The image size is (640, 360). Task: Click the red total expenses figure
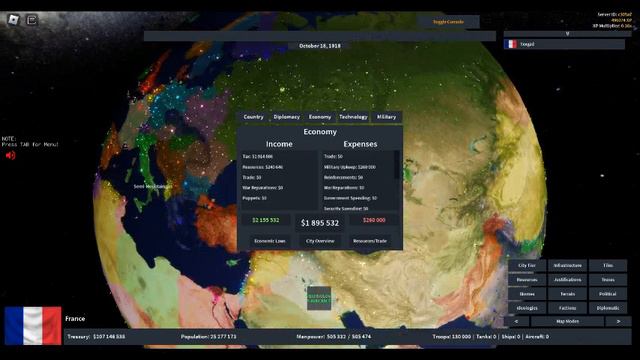[374, 220]
